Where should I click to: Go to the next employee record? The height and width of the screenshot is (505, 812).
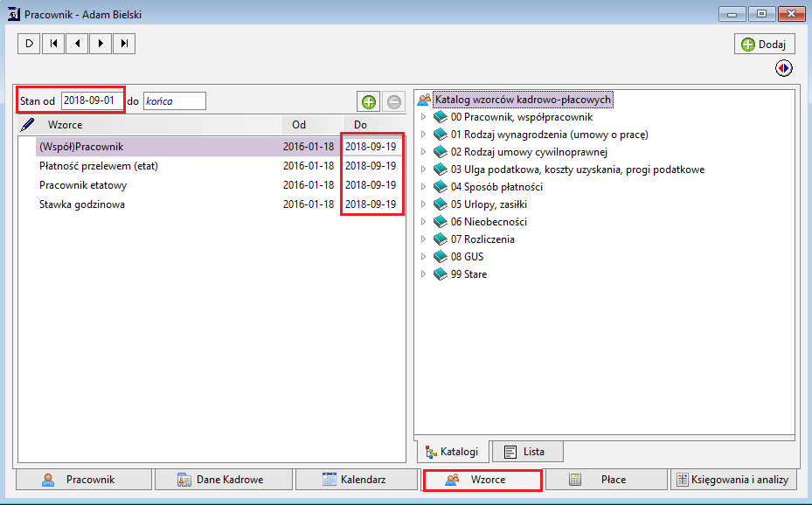[101, 44]
